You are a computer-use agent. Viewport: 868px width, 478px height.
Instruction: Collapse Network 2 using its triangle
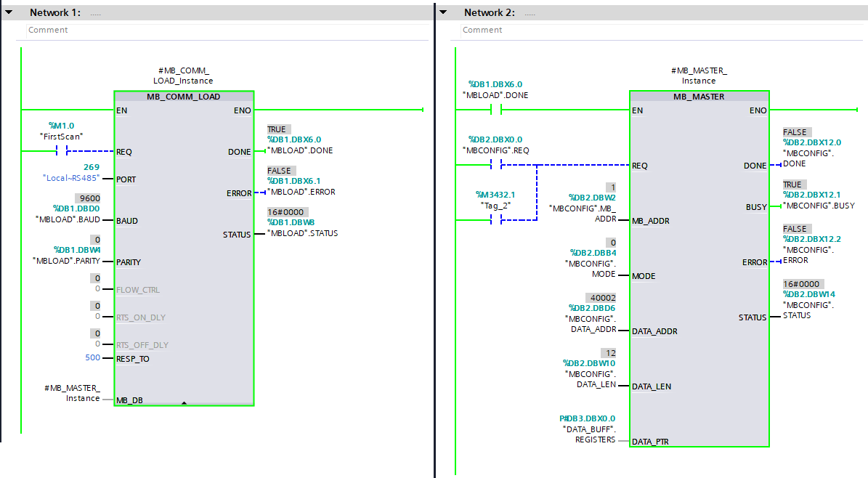pos(443,13)
